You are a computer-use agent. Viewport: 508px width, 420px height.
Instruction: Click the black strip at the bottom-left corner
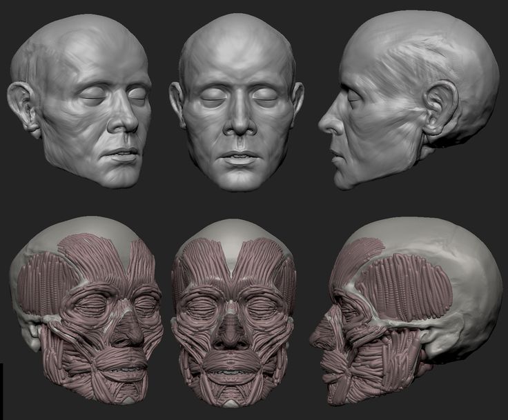tap(1, 392)
